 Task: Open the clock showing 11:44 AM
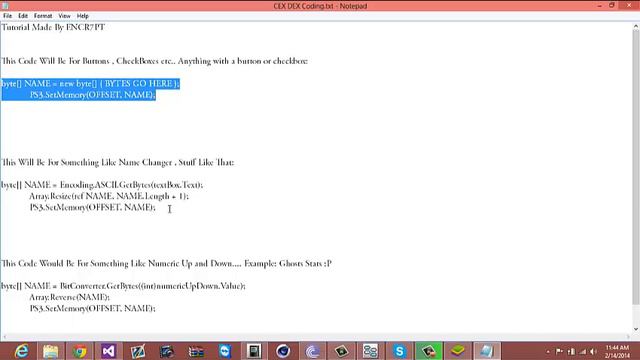coord(617,351)
